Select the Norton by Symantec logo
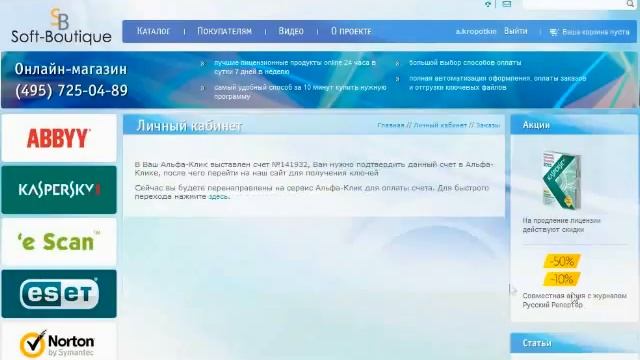This screenshot has width=640, height=360. (59, 342)
